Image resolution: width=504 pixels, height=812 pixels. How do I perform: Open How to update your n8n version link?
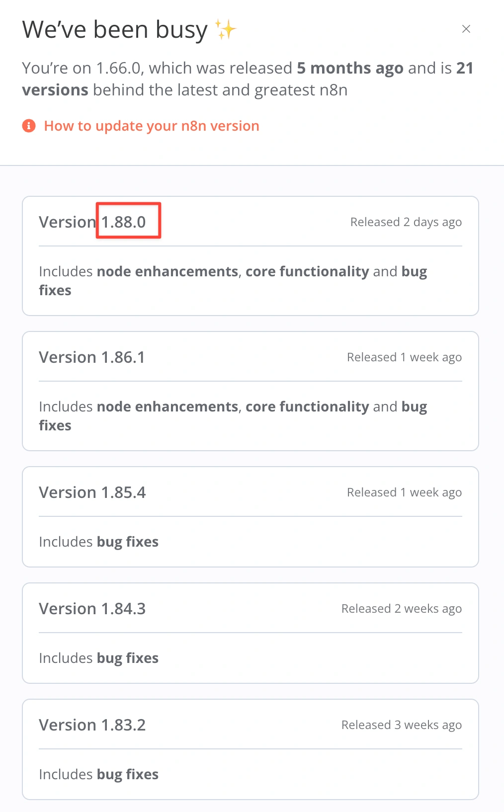(x=152, y=126)
